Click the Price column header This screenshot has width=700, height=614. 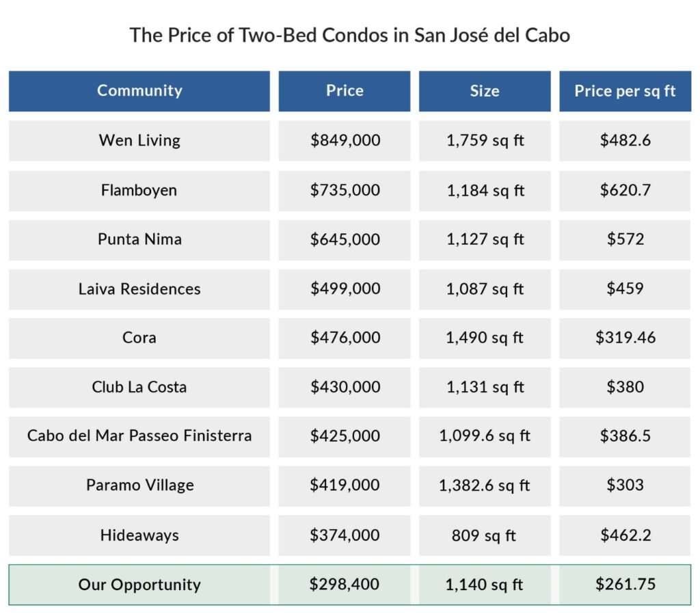(345, 91)
